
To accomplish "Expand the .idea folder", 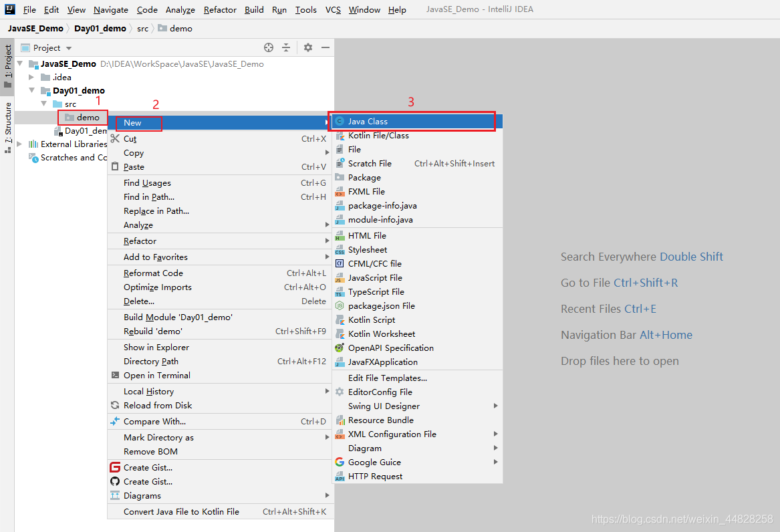I will click(31, 77).
